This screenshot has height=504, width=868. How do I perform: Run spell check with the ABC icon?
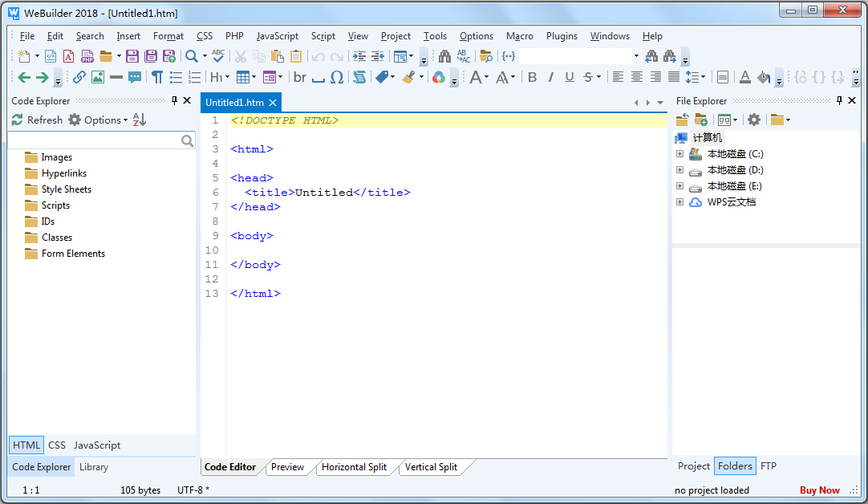217,56
